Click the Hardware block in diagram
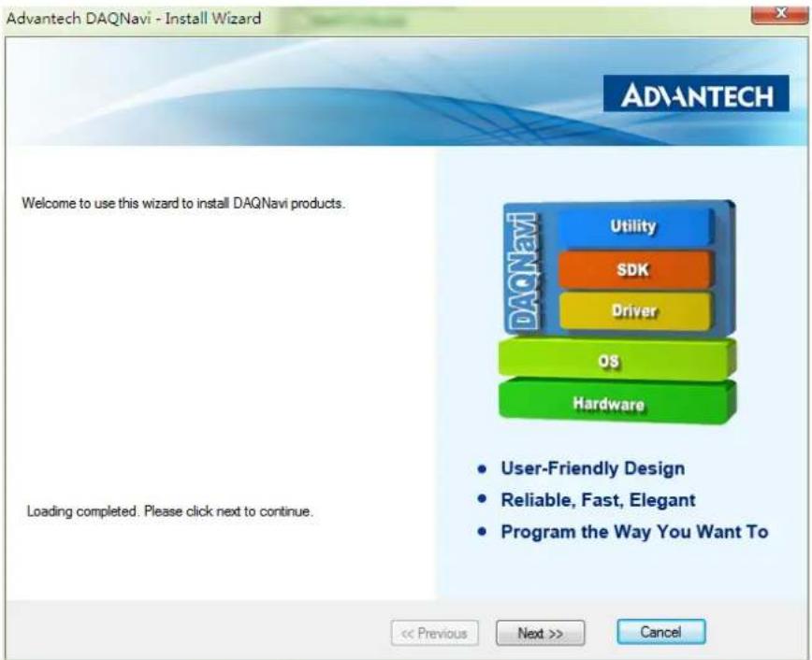 (x=616, y=402)
